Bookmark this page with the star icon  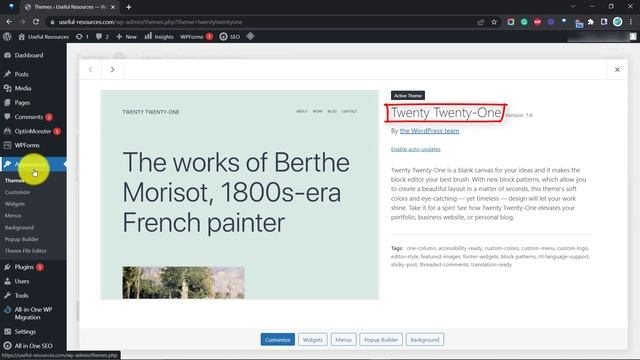(x=494, y=22)
